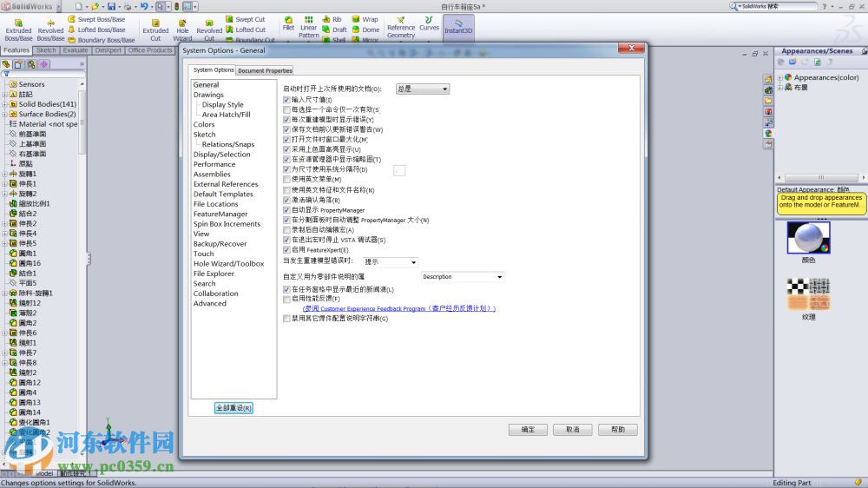
Task: Click the Extruded Boss/Base tool
Action: (18, 30)
